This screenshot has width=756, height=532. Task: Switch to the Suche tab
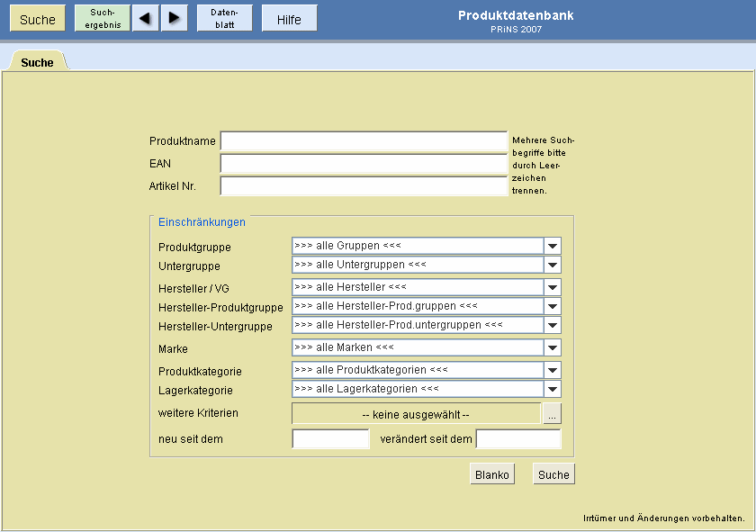pyautogui.click(x=37, y=62)
